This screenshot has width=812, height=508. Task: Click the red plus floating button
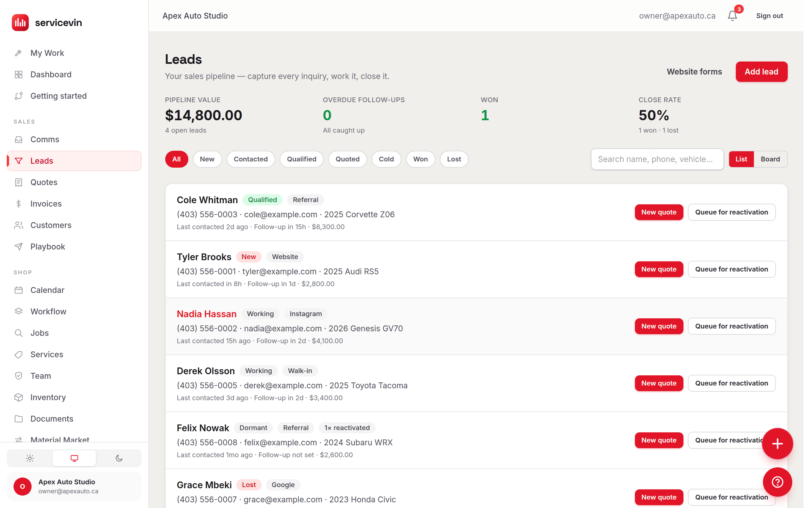point(777,444)
